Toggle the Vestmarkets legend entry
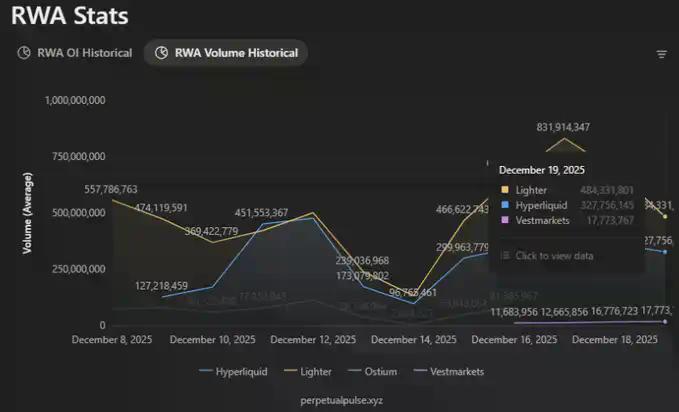Screen dimensions: 679x412 [x=446, y=371]
